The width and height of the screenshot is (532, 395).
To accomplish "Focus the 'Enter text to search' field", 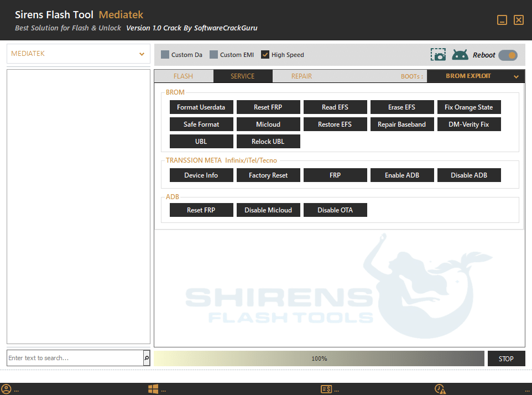I will pyautogui.click(x=75, y=358).
